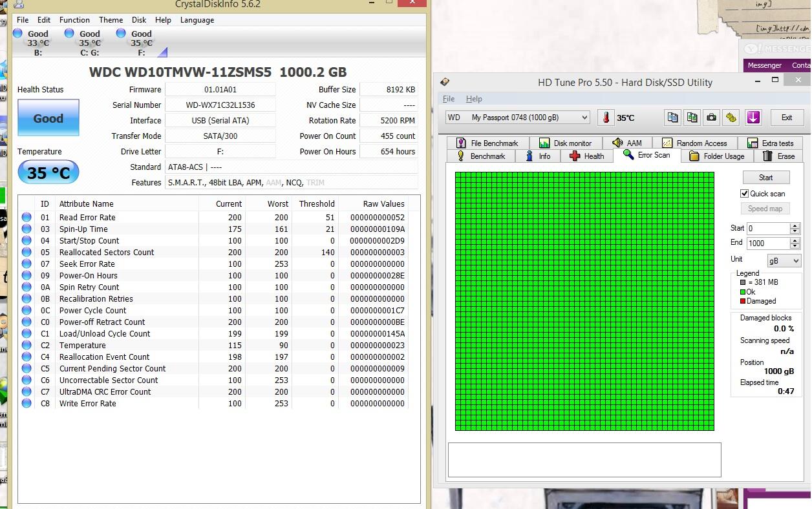This screenshot has height=509, width=812.
Task: Click the Messenger tab in the background window
Action: (764, 65)
